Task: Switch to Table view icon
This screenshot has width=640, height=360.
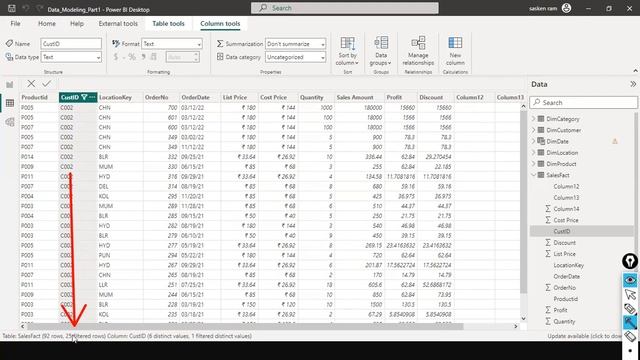Action: 10,103
